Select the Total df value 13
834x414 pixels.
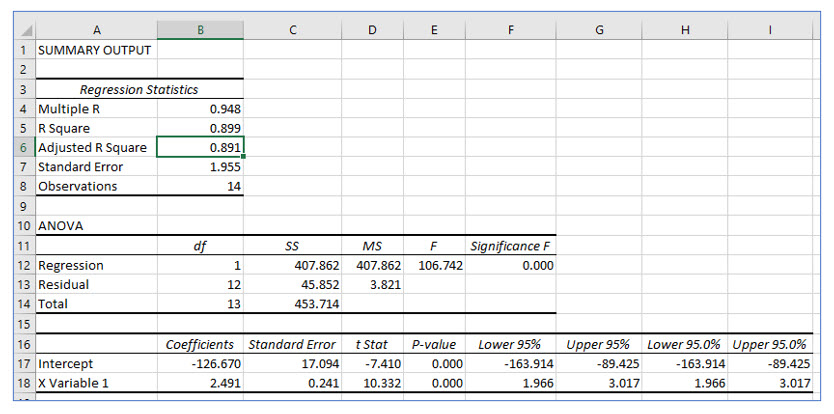coord(201,304)
